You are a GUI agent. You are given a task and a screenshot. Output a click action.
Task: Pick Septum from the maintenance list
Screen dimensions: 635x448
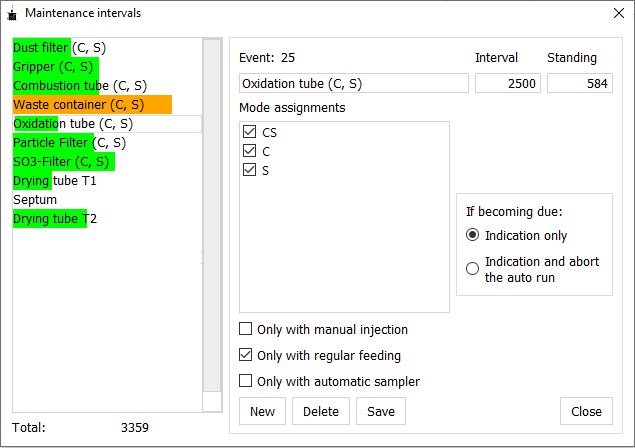(x=35, y=199)
